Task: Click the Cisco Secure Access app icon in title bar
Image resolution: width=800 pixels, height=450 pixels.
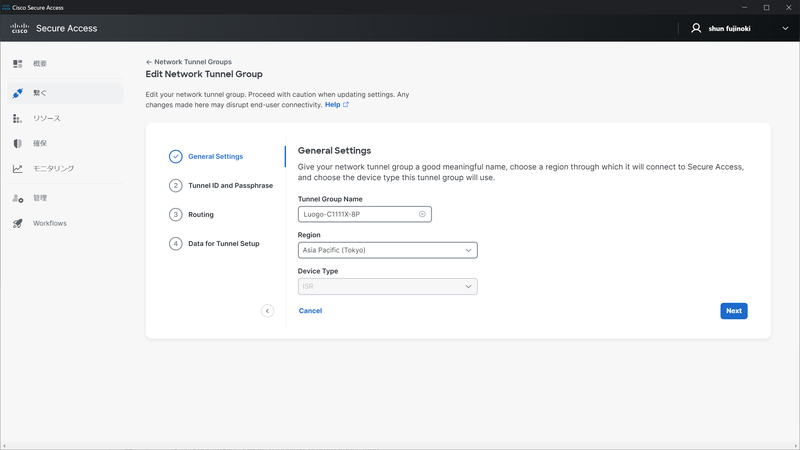Action: click(x=6, y=7)
